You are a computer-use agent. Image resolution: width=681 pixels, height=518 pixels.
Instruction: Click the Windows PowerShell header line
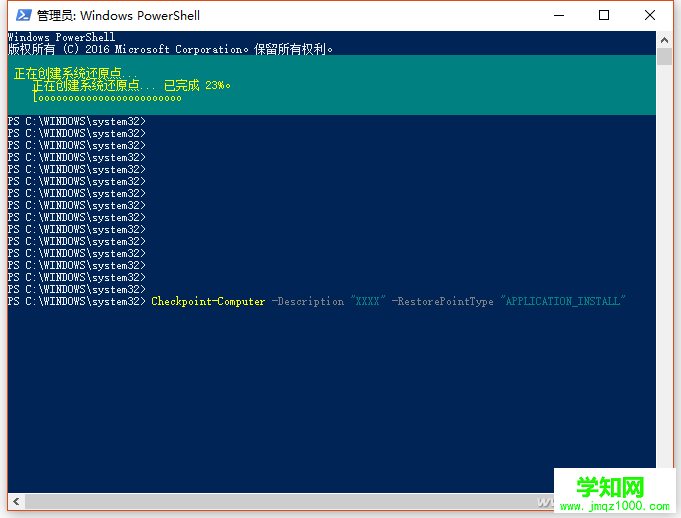pos(61,37)
